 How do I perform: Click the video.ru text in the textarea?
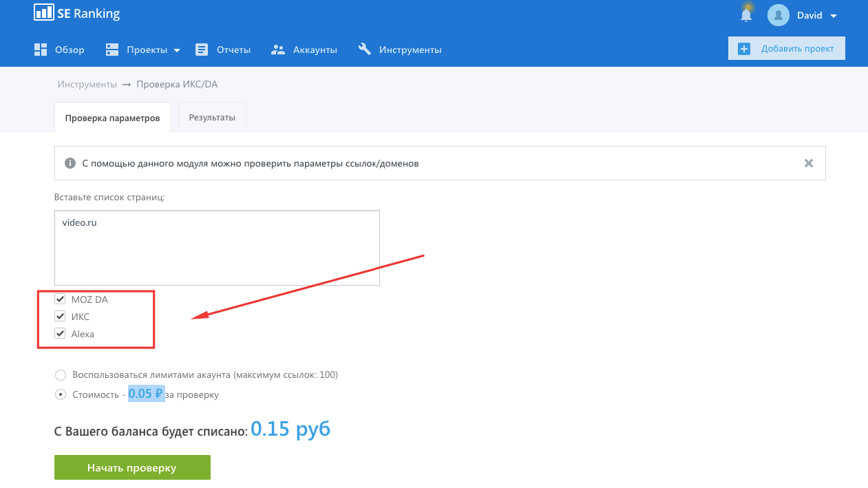[x=80, y=223]
